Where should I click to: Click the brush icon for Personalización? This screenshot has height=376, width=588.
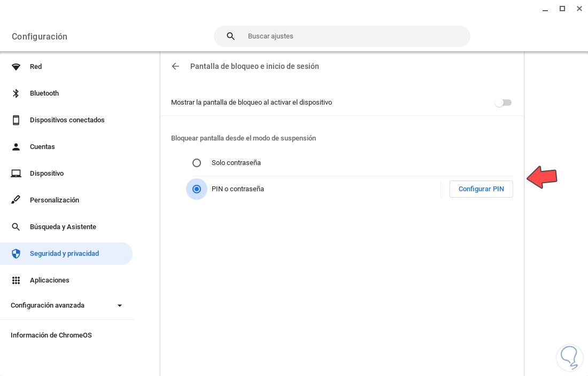pyautogui.click(x=16, y=200)
